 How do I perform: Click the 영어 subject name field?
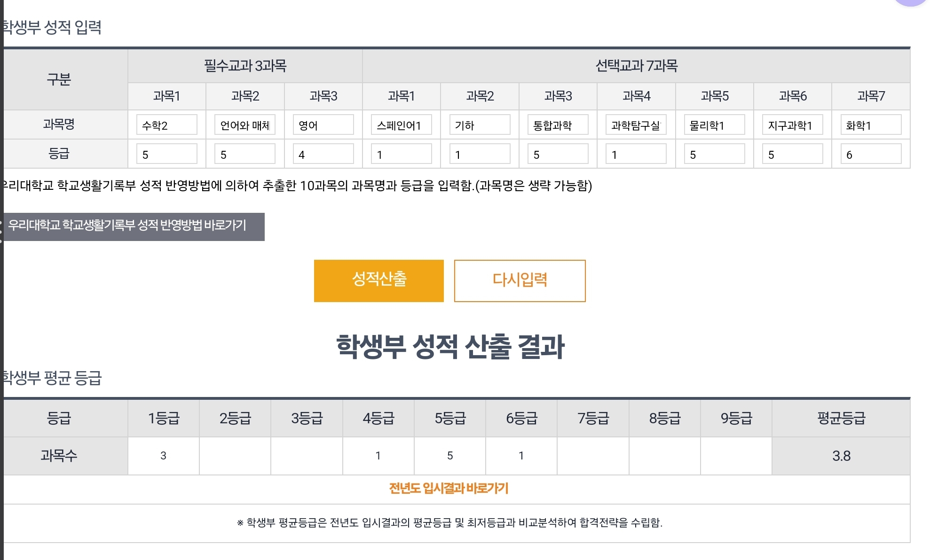[x=323, y=125]
